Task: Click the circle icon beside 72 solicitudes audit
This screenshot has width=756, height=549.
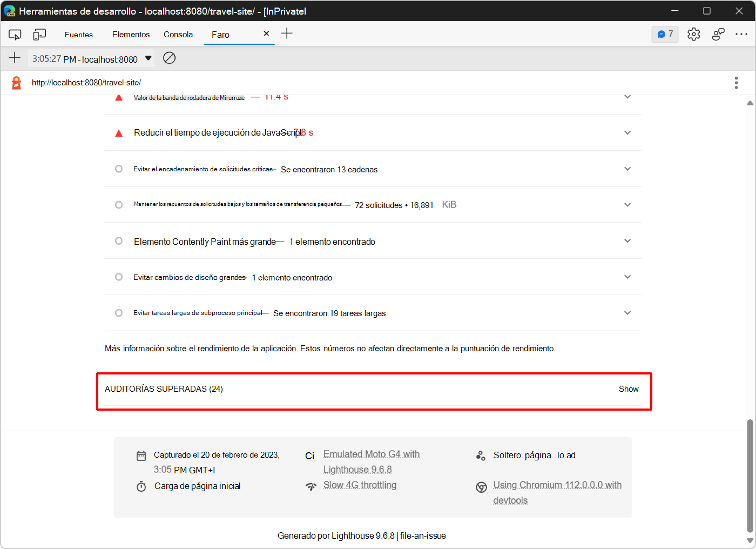Action: 119,205
